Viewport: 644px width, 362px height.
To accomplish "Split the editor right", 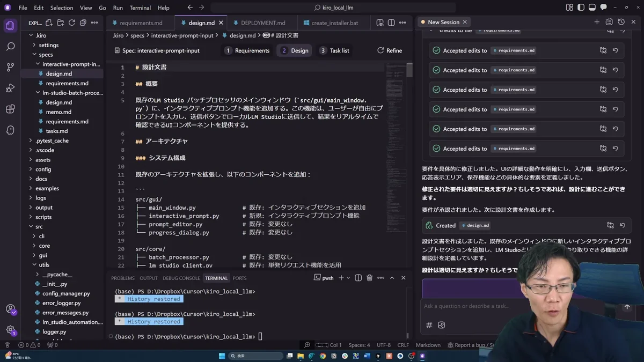I will pyautogui.click(x=391, y=23).
